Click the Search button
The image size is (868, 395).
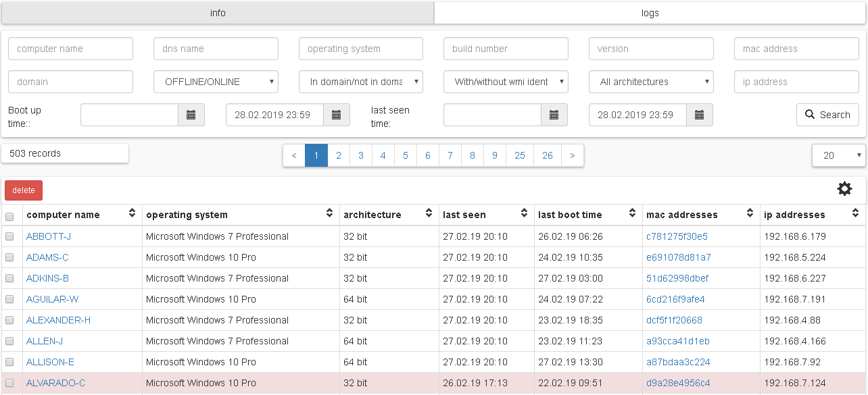pyautogui.click(x=827, y=115)
